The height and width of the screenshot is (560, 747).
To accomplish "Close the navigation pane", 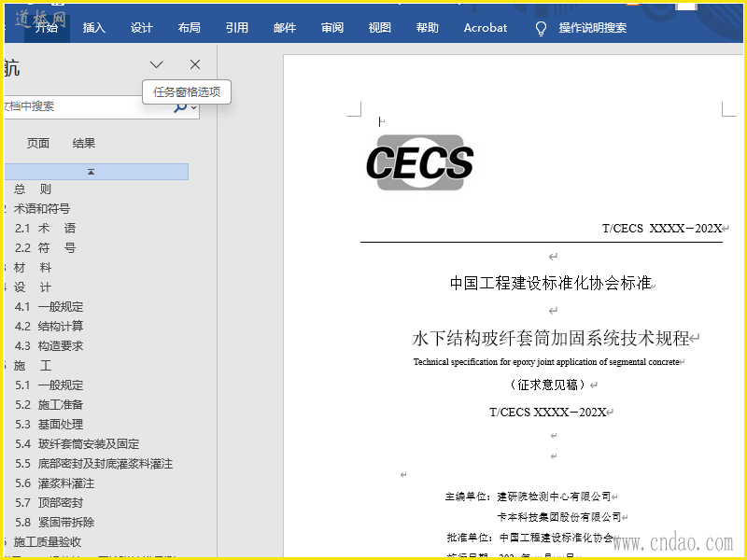I will point(195,64).
